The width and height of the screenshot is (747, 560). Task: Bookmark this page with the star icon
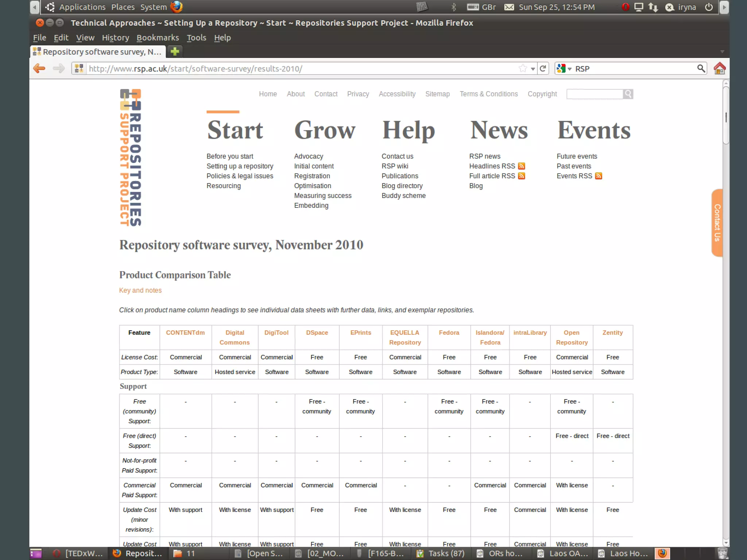(523, 69)
